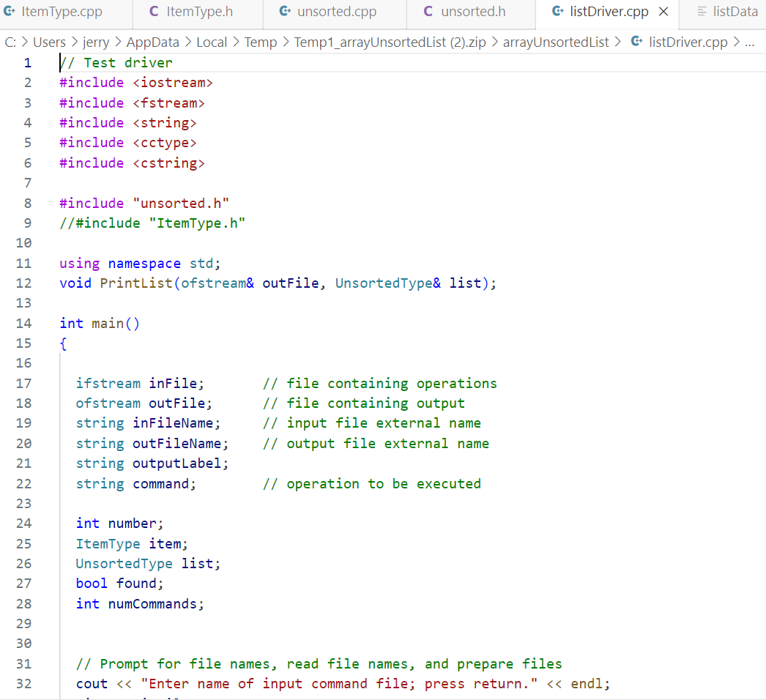The height and width of the screenshot is (700, 766).
Task: Click the C++ file icon on ItemType.cpp tab
Action: [x=10, y=11]
